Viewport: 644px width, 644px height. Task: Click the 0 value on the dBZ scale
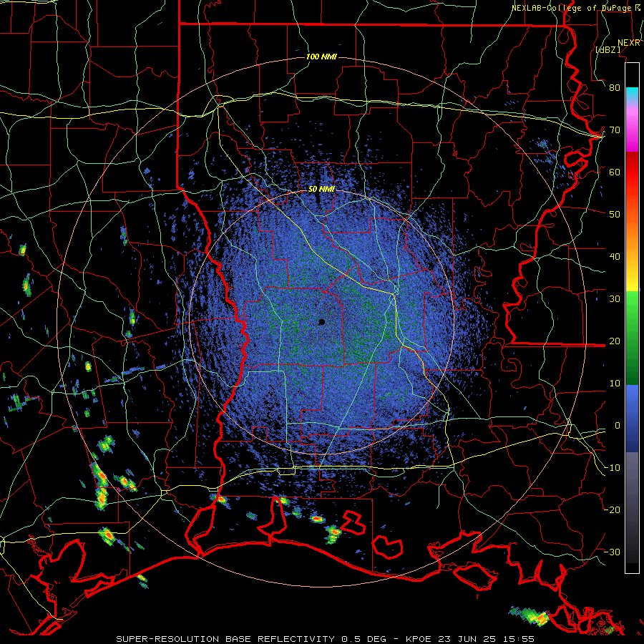tap(618, 426)
